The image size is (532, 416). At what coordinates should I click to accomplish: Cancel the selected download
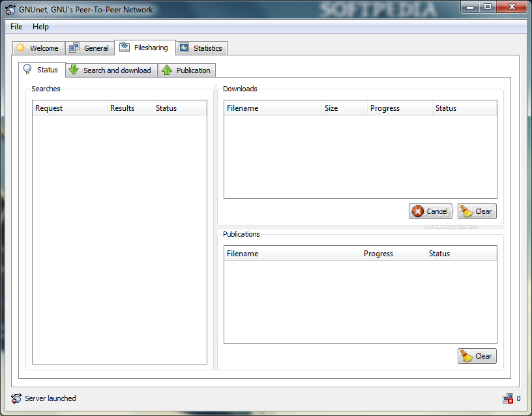click(430, 211)
